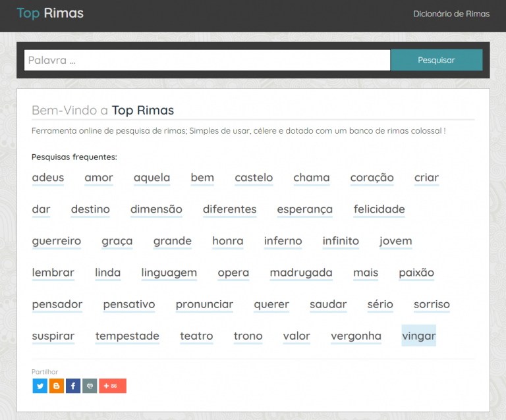This screenshot has width=506, height=420.
Task: Open the Dicionário de Rimas menu item
Action: (451, 14)
